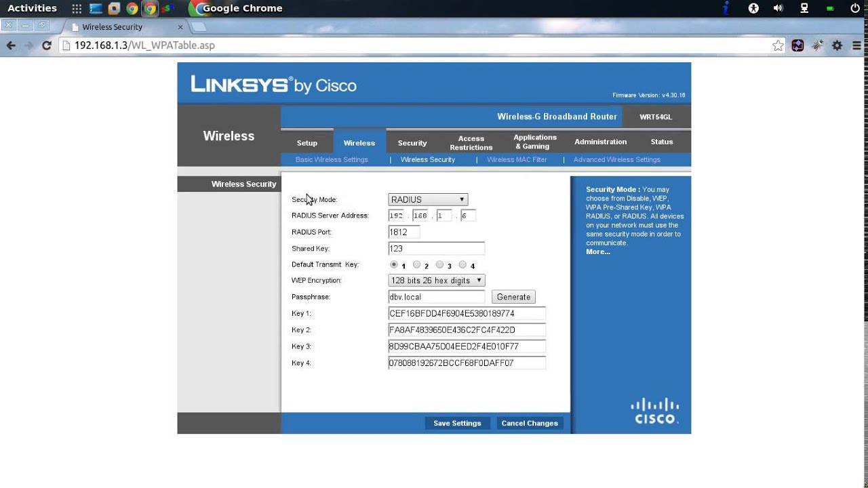Open the highlighted second Chrome launcher icon
Screen dimensions: 868x488
pos(150,9)
